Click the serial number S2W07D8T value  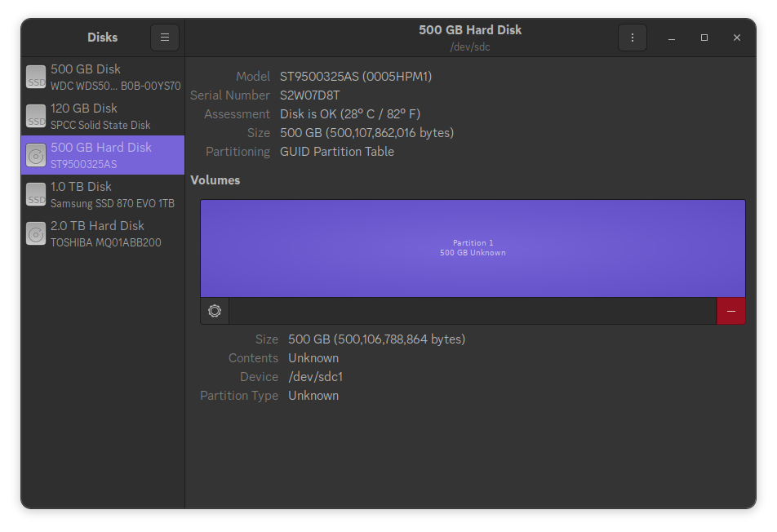click(309, 95)
